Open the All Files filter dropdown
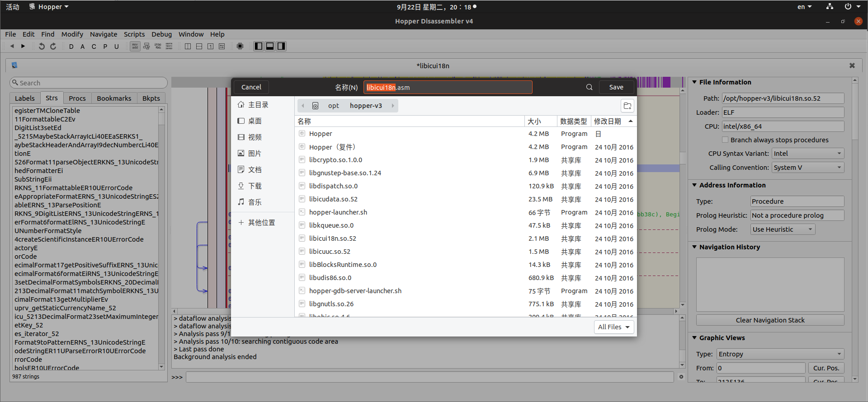868x402 pixels. [x=613, y=327]
